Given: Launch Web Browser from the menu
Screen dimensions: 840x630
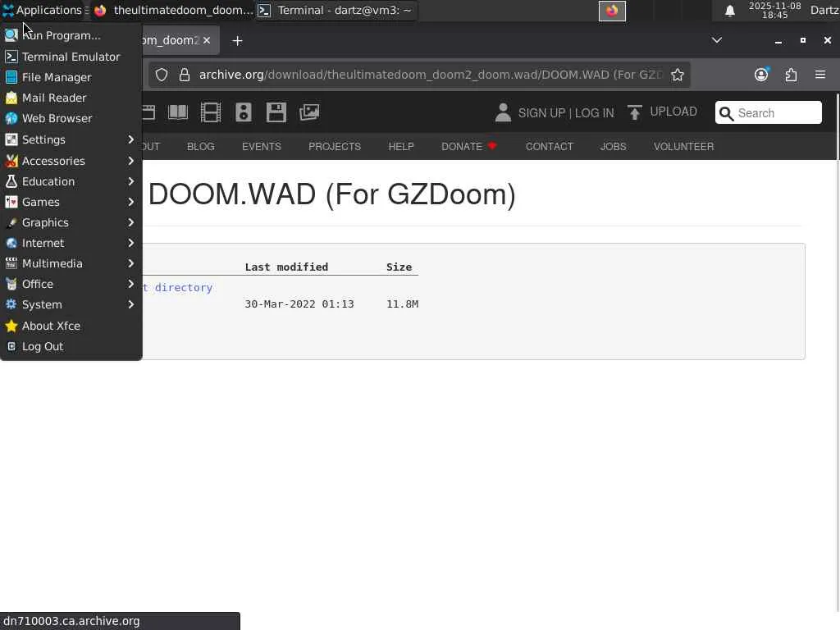Looking at the screenshot, I should tap(71, 118).
